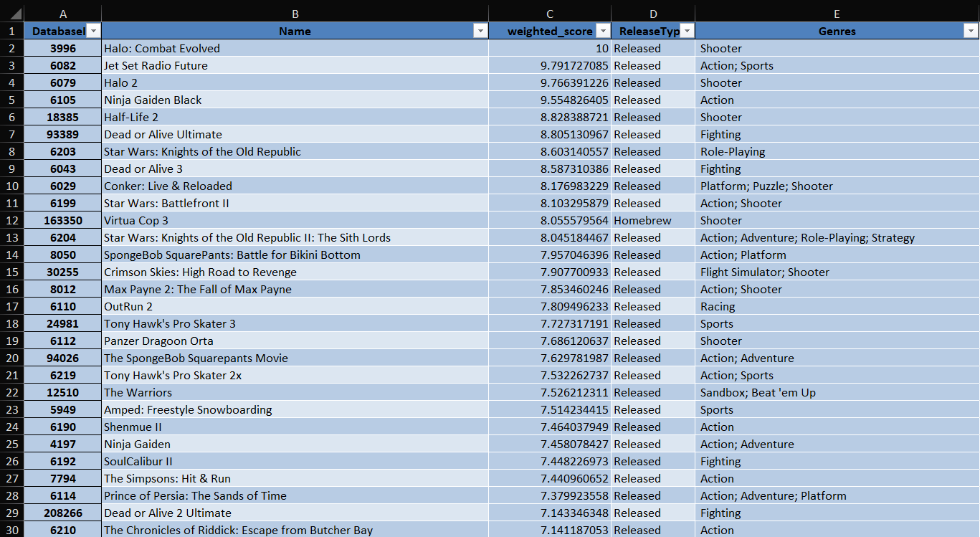The width and height of the screenshot is (980, 537).
Task: Click 'Action; Adventure; Role-Playing; Strategy' genres cell
Action: pyautogui.click(x=837, y=237)
